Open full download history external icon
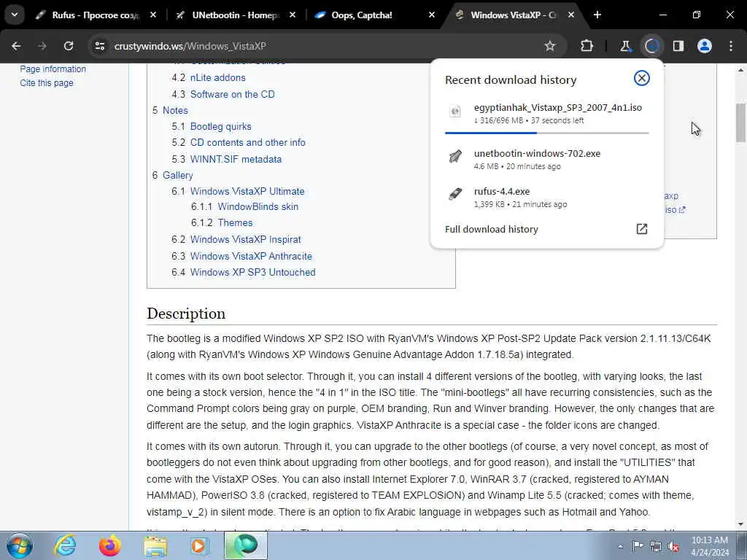 642,229
